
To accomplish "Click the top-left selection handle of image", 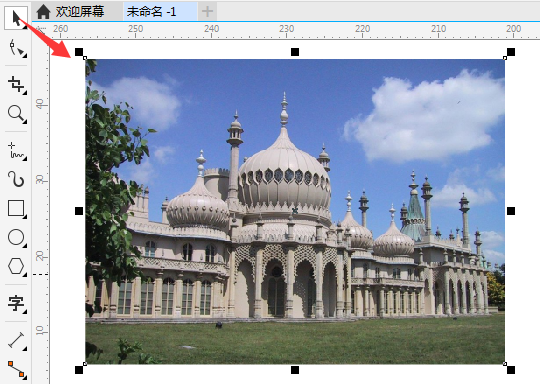I will tap(79, 52).
